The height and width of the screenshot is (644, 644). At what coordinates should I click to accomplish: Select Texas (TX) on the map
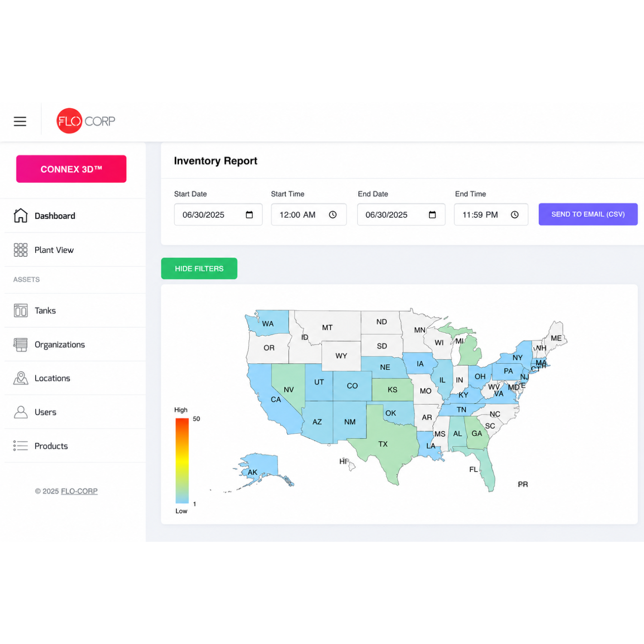click(383, 444)
